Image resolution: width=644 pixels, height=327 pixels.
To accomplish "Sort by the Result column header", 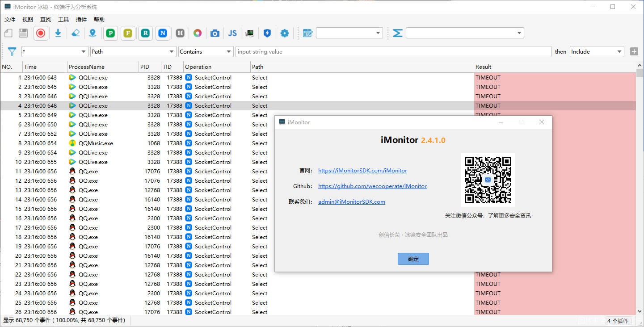I will point(555,67).
